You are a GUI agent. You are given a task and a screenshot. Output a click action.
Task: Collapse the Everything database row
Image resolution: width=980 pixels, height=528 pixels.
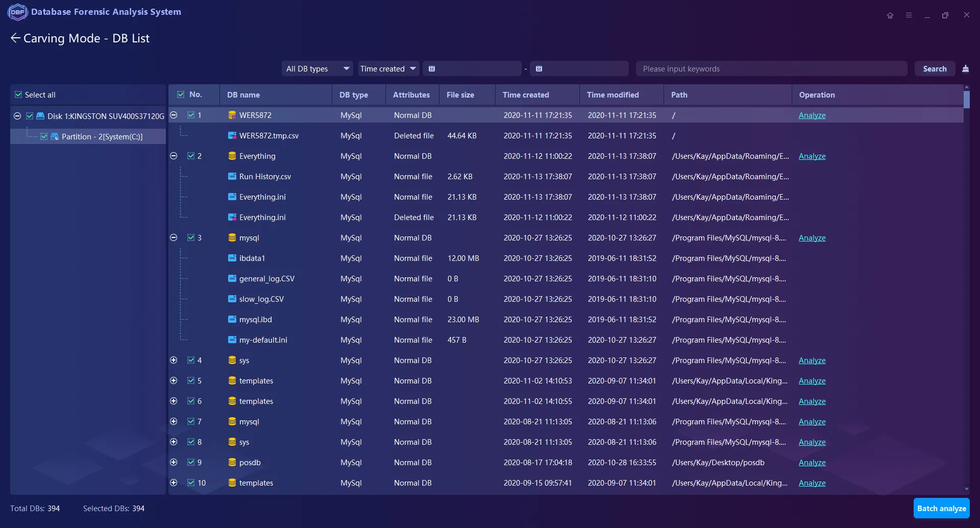(x=174, y=156)
